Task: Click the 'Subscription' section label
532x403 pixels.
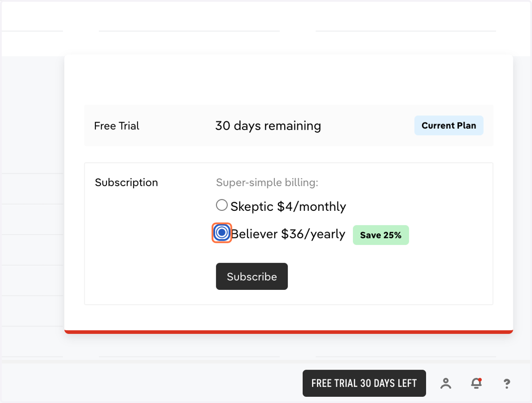Action: click(x=126, y=183)
